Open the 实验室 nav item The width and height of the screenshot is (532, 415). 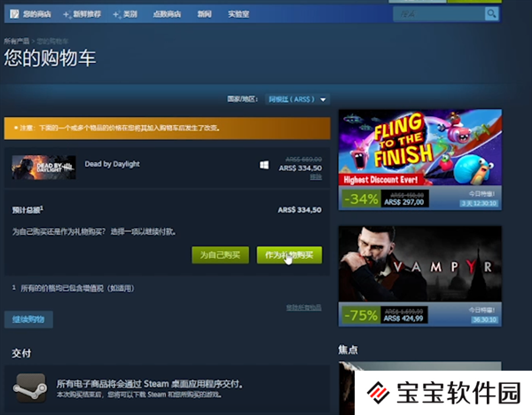tap(239, 14)
